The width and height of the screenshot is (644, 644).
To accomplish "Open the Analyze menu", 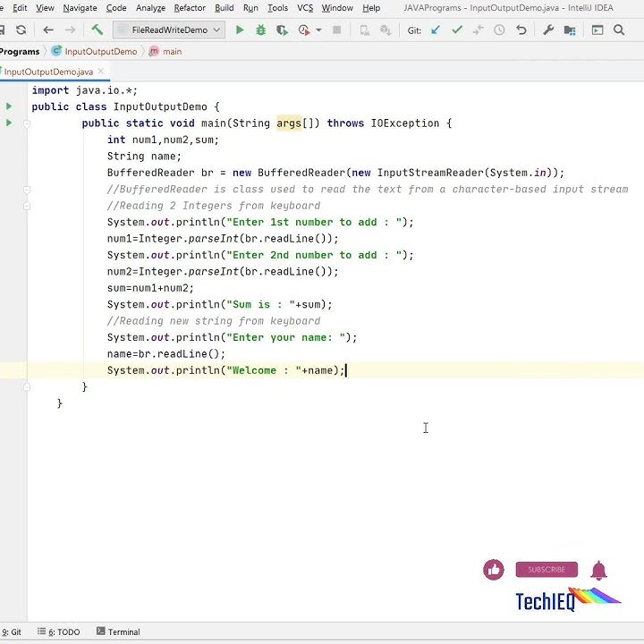I will tap(150, 8).
